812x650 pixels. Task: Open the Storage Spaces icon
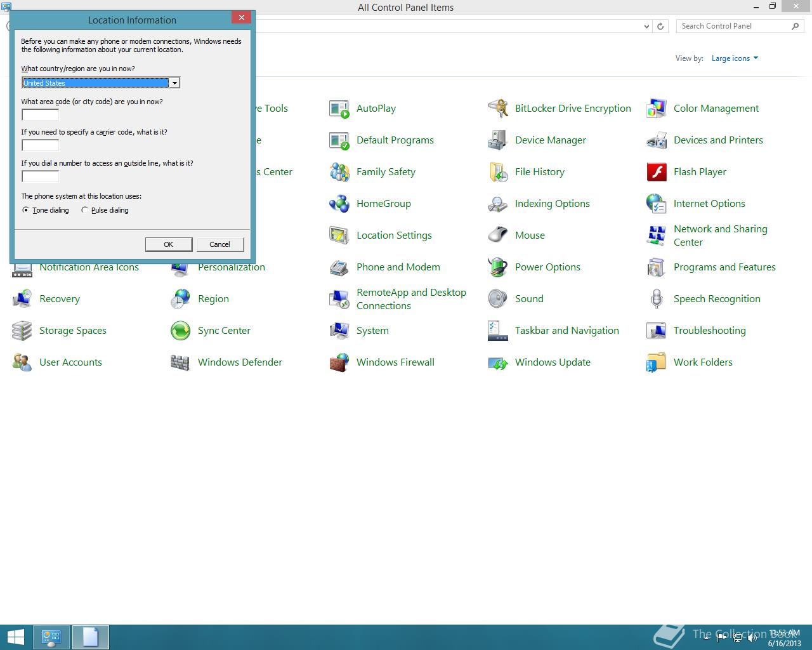pyautogui.click(x=22, y=331)
